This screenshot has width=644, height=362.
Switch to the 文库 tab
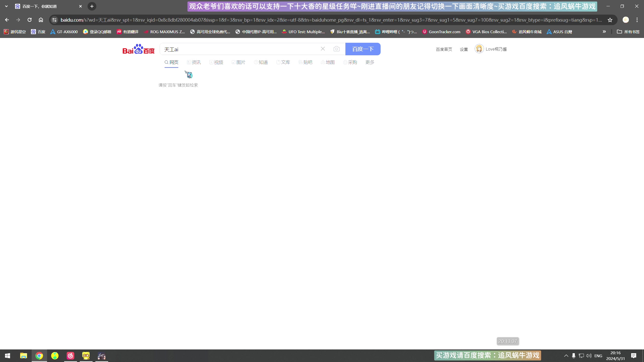(x=283, y=62)
